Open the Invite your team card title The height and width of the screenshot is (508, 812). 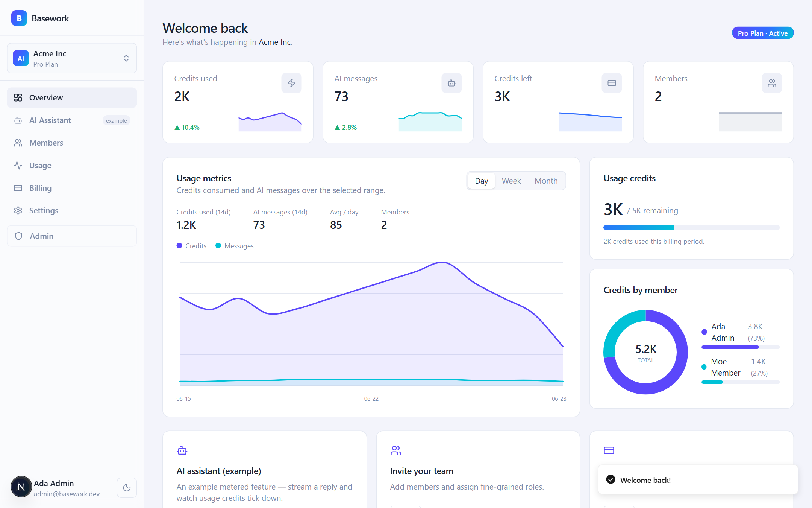click(x=422, y=471)
